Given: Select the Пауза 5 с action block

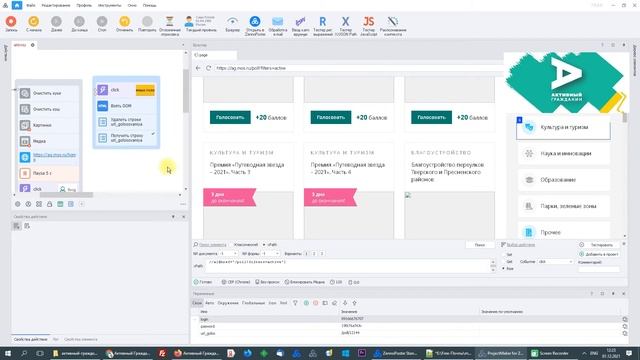Looking at the screenshot, I should tap(48, 173).
